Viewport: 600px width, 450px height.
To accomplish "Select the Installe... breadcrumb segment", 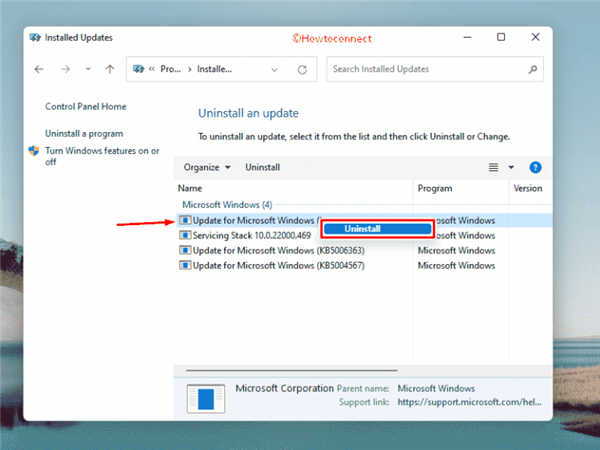I will [x=214, y=69].
